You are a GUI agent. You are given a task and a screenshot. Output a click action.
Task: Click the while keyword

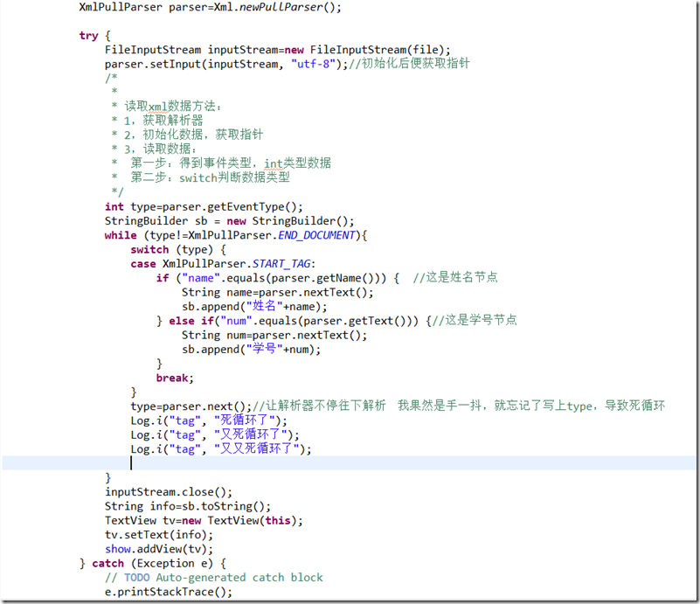pyautogui.click(x=120, y=235)
